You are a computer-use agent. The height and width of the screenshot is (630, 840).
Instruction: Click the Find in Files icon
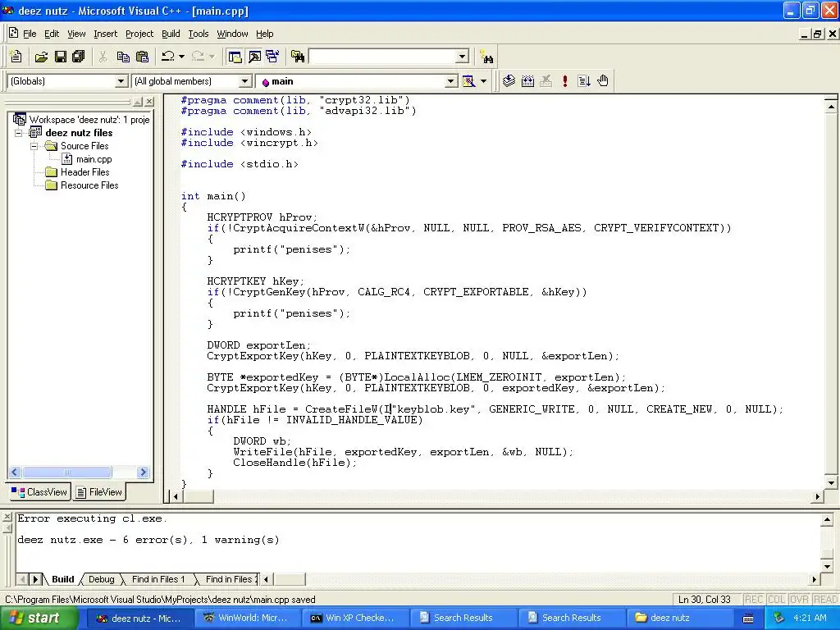pyautogui.click(x=298, y=57)
